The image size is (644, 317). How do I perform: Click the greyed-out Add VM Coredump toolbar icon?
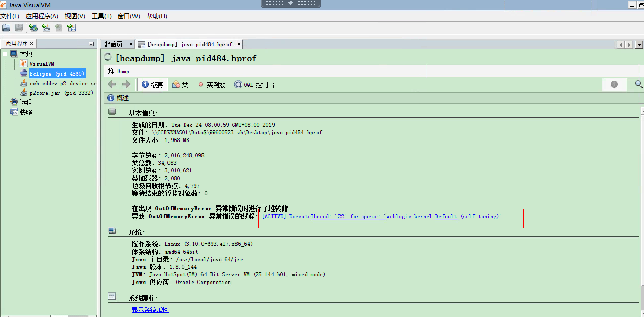coord(59,28)
